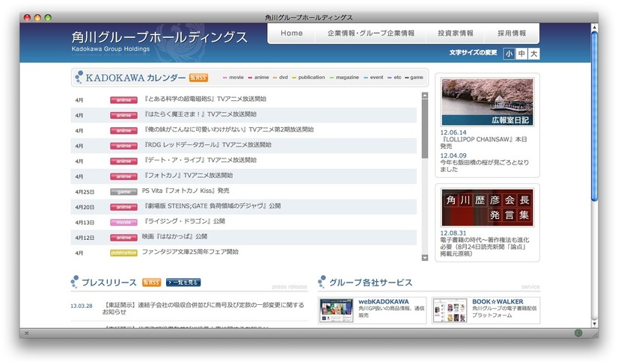Go to the 採用情報 tab
This screenshot has height=364, width=618.
point(512,33)
